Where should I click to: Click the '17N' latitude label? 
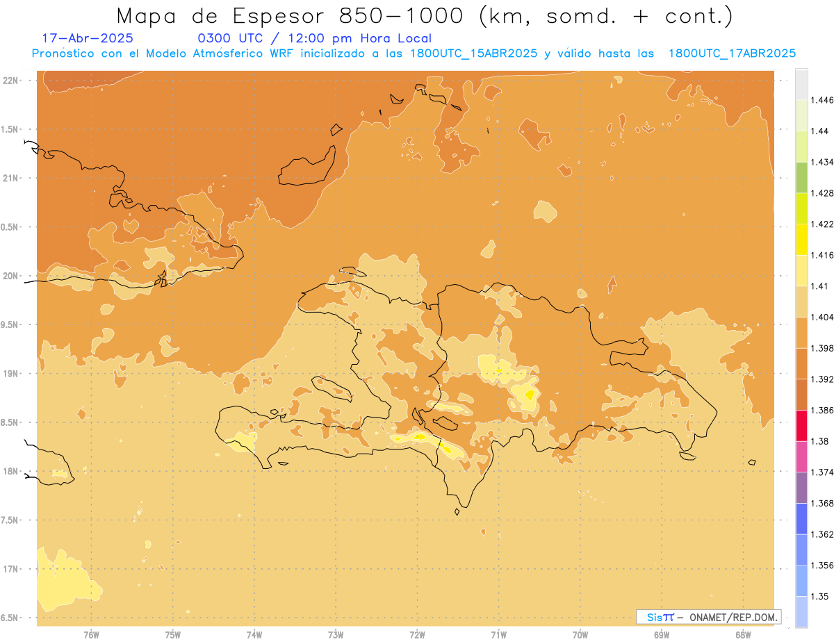[11, 569]
